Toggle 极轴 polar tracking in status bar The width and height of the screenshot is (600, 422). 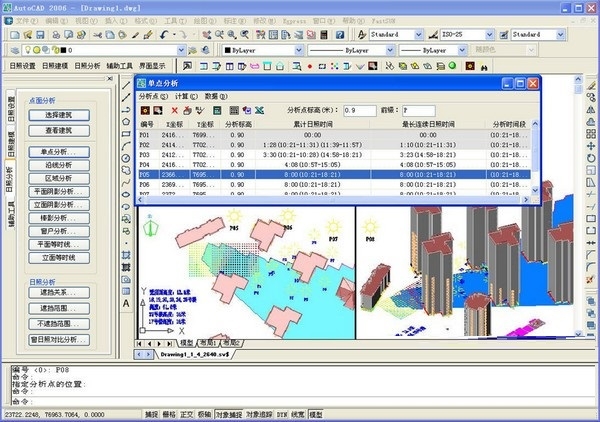pos(204,414)
